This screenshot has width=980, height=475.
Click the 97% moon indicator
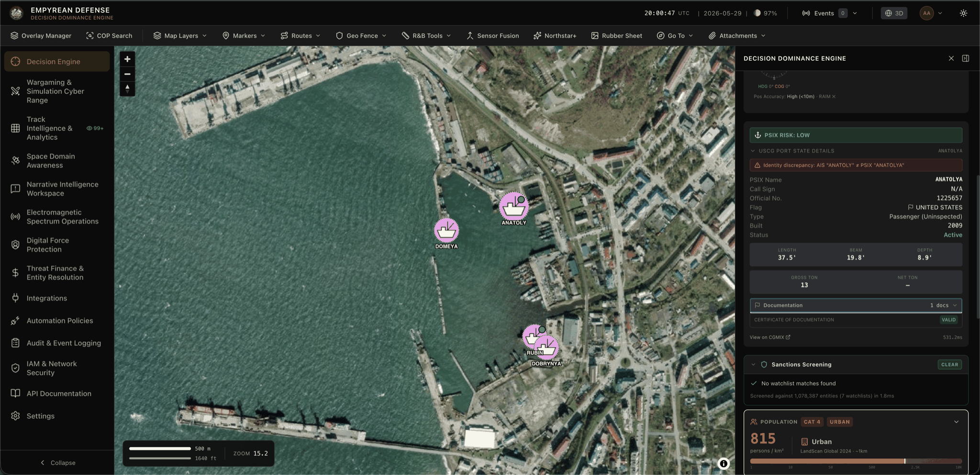coord(765,13)
